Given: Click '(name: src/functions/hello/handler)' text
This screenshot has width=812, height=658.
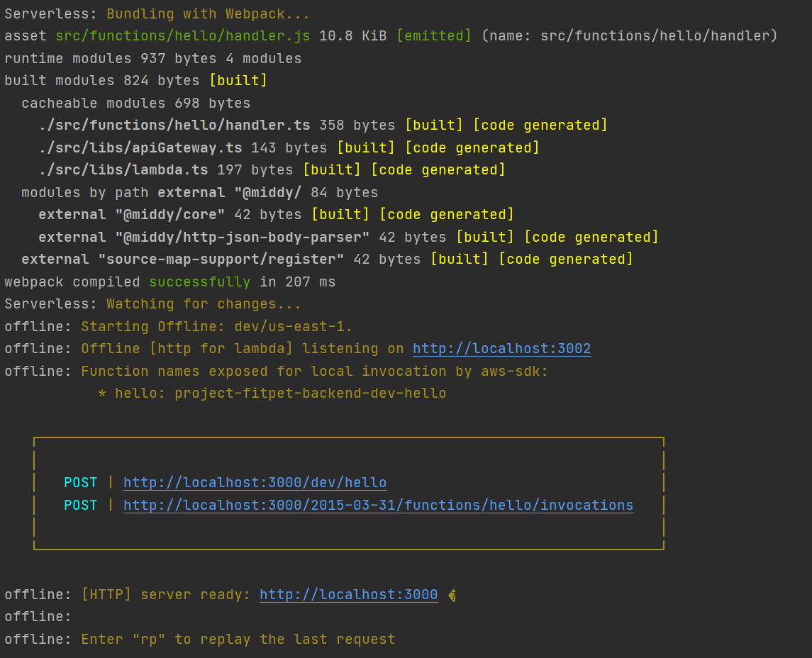Looking at the screenshot, I should coord(630,35).
